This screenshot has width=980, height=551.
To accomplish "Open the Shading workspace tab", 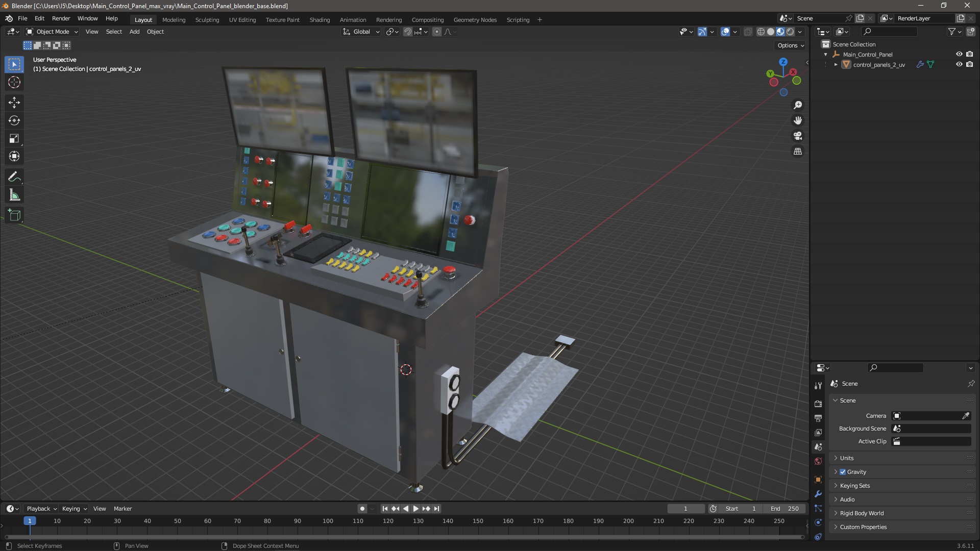I will 319,20.
